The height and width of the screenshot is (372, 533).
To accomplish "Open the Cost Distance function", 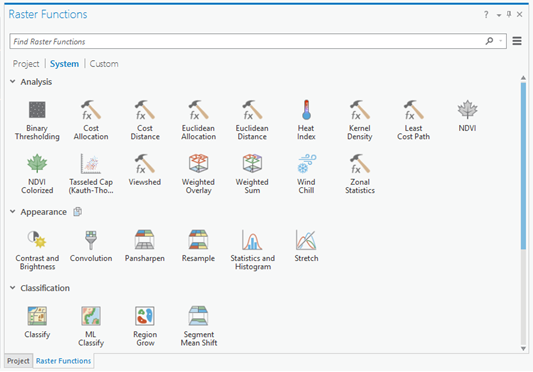I will click(x=145, y=120).
